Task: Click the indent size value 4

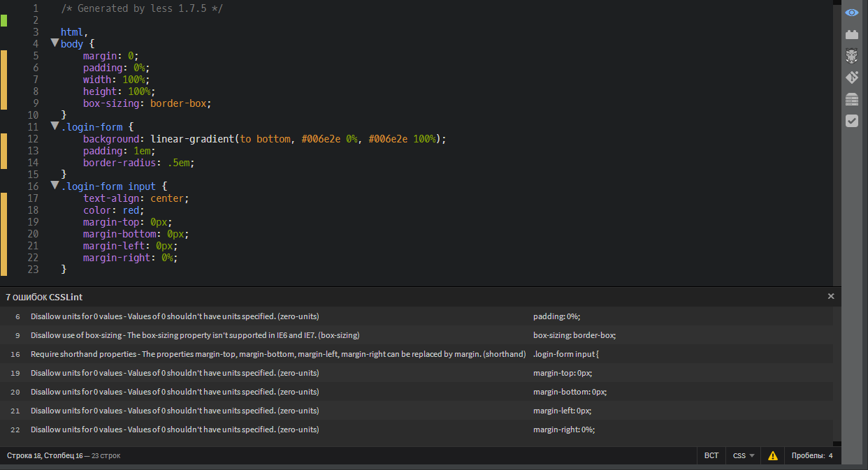Action: coord(830,456)
